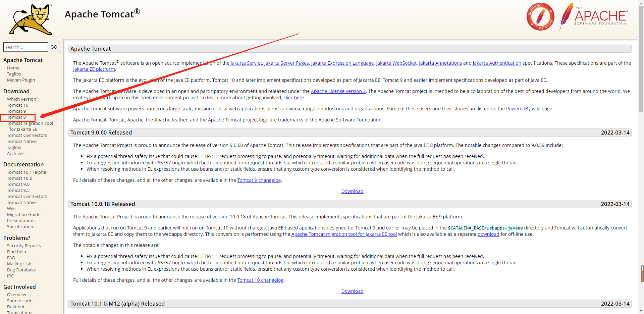
Task: Follow the Jakarta Server Pages link
Action: pos(286,63)
